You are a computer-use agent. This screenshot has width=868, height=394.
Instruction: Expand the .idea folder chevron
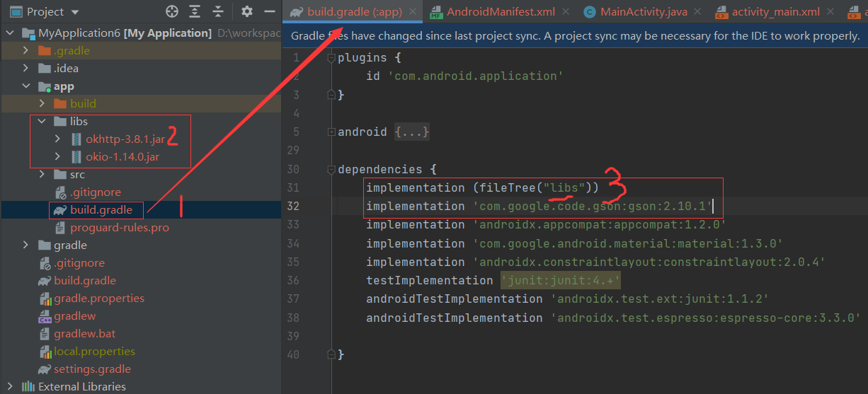26,69
